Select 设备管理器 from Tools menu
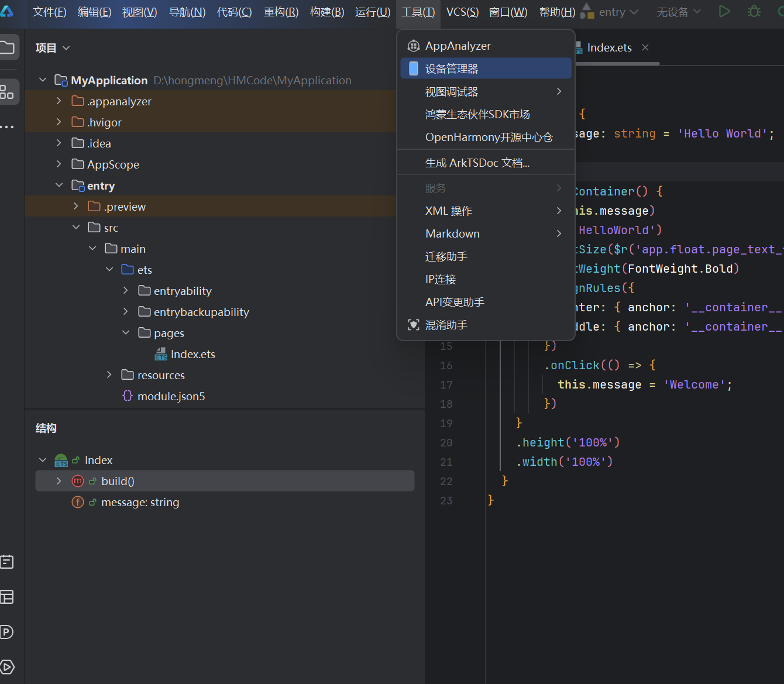 [x=486, y=68]
